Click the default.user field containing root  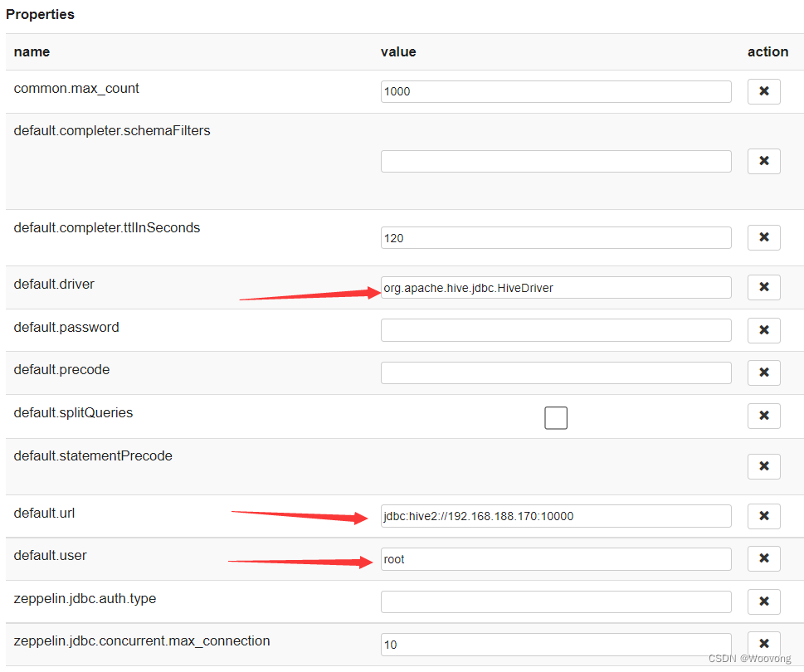[555, 558]
